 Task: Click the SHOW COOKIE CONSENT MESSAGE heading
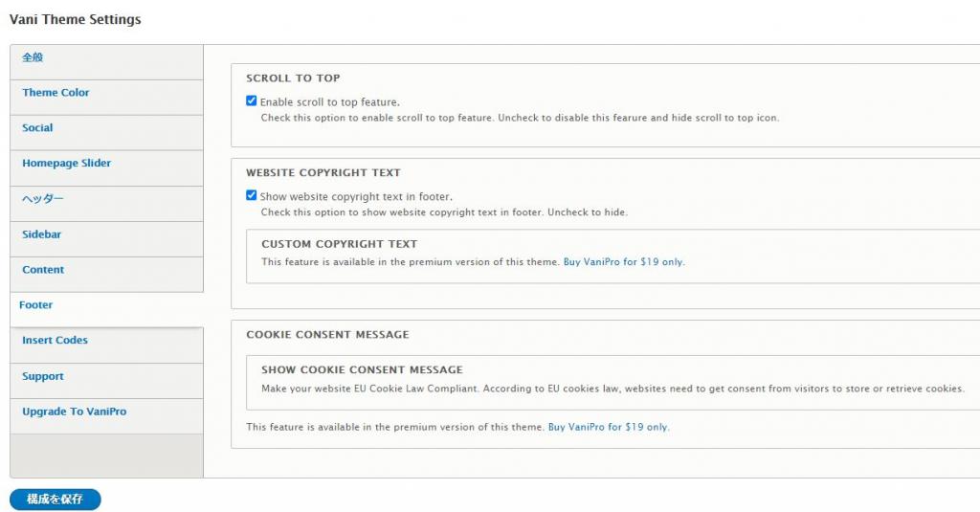click(363, 369)
